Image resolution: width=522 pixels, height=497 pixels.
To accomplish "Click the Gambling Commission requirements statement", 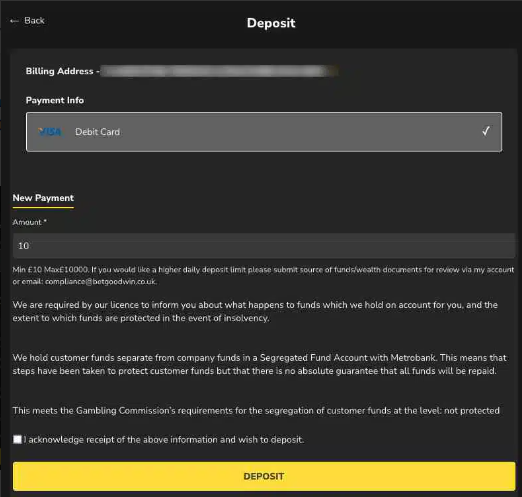I will (256, 411).
